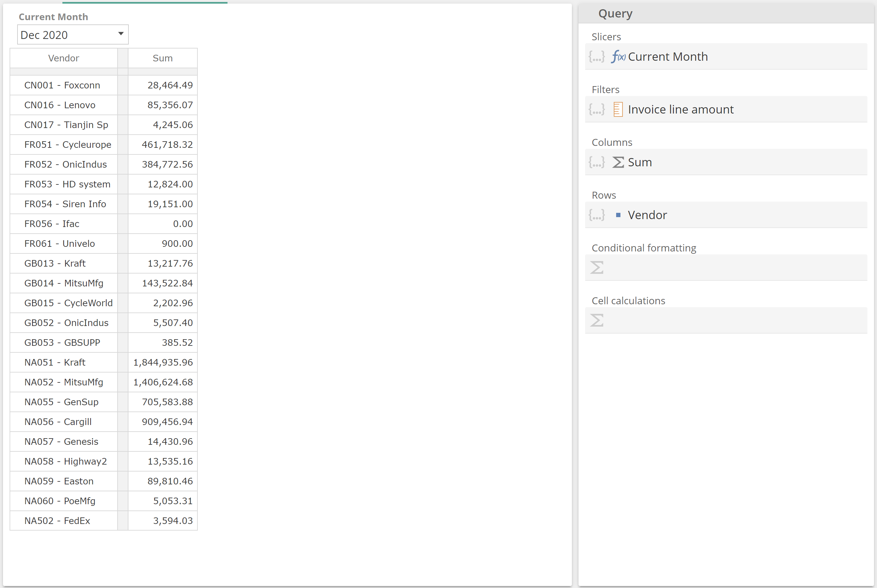This screenshot has width=877, height=588.
Task: Click the empty Cell calculations field
Action: pyautogui.click(x=726, y=321)
